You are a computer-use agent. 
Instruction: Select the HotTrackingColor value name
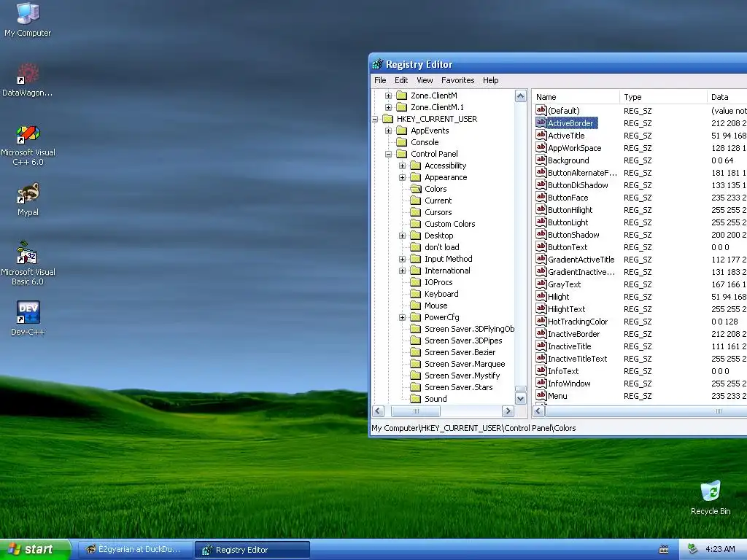tap(578, 322)
